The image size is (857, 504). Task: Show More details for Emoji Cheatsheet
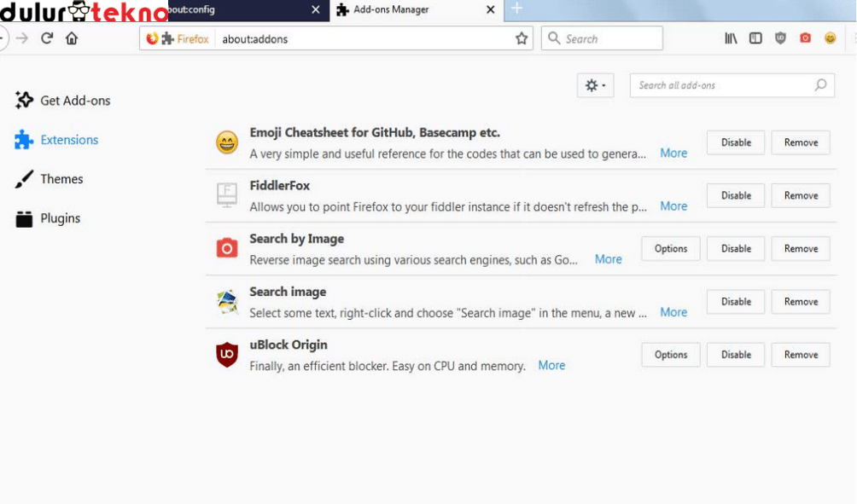pos(673,154)
